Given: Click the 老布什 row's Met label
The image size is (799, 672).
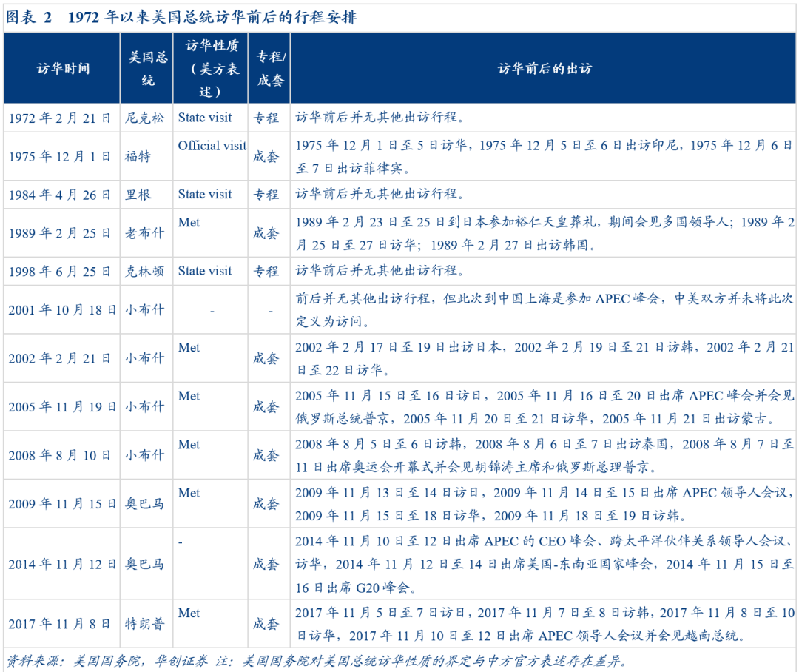Looking at the screenshot, I should pyautogui.click(x=188, y=222).
